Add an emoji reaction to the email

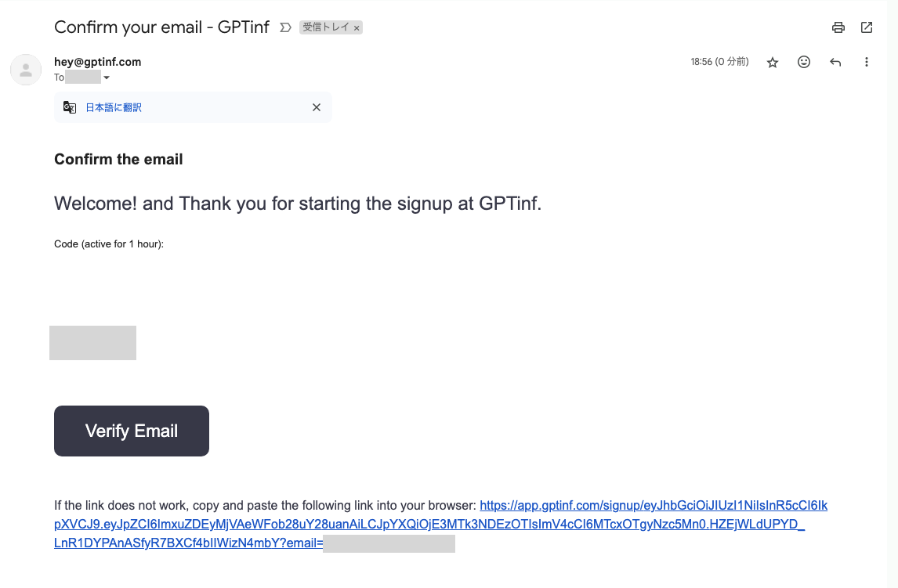[x=804, y=62]
